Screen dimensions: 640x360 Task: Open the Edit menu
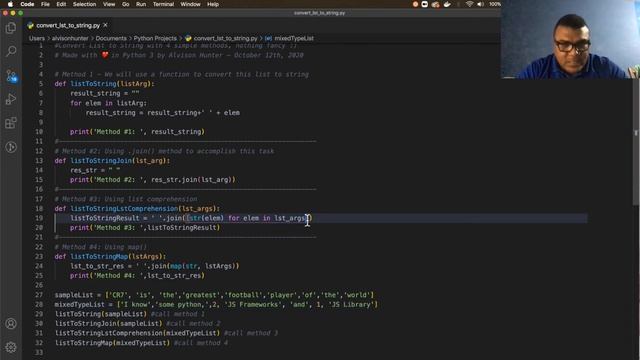[61, 4]
